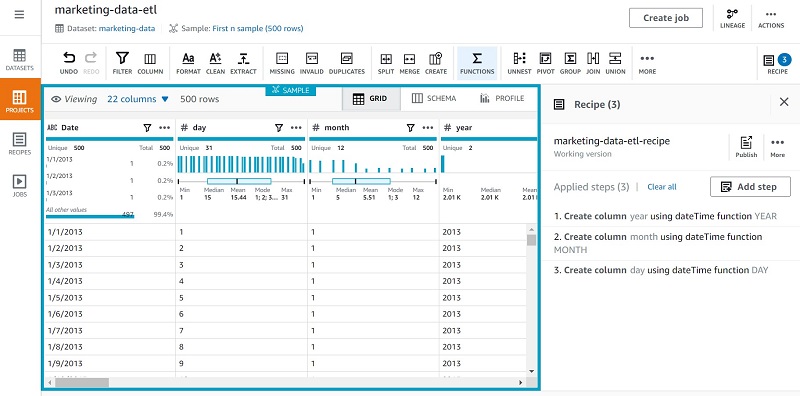Switch to the Grid tab

click(371, 98)
